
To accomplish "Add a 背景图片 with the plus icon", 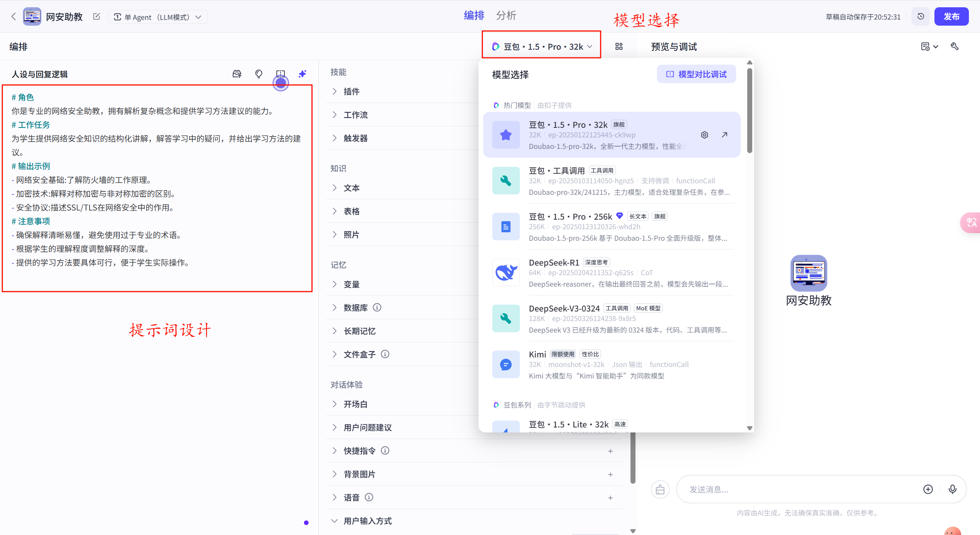I will (610, 475).
